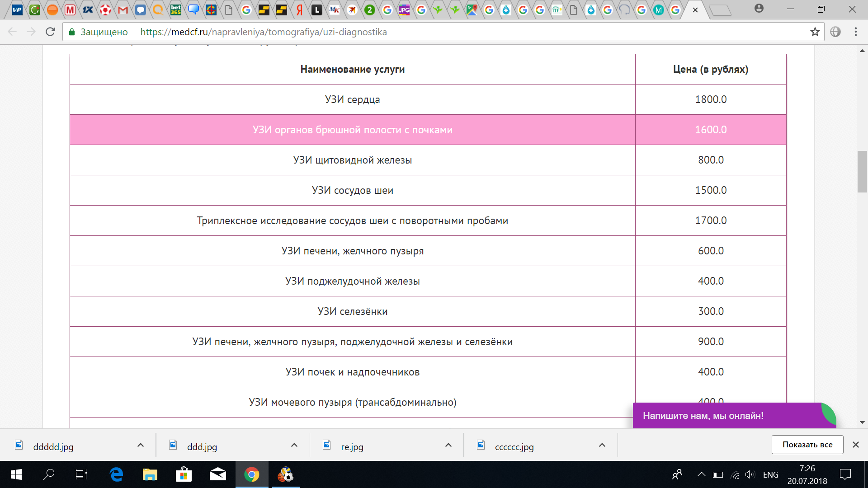868x488 pixels.
Task: Expand options for re.jpg download
Action: tap(448, 446)
